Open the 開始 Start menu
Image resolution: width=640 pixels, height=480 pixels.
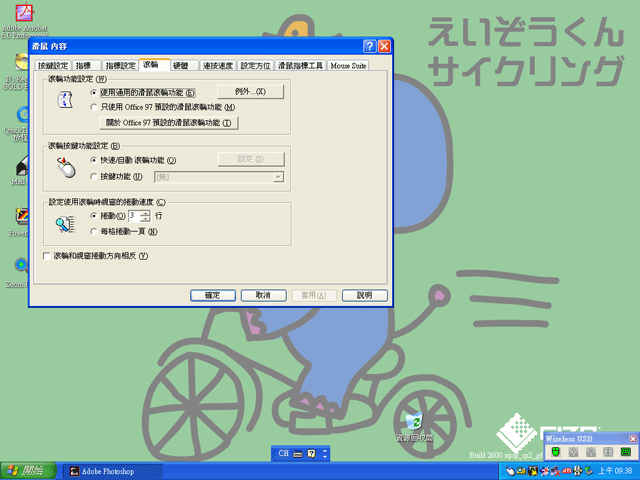pyautogui.click(x=28, y=471)
